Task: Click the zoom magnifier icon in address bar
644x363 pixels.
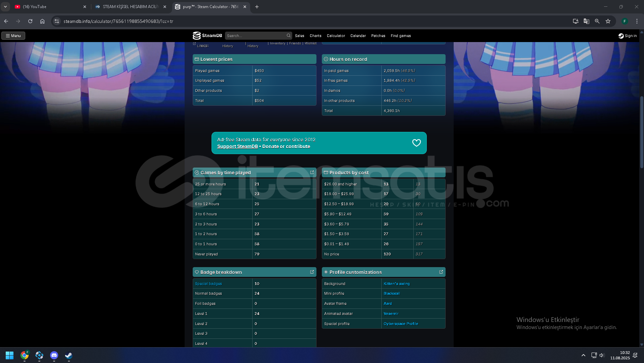Action: pyautogui.click(x=597, y=21)
